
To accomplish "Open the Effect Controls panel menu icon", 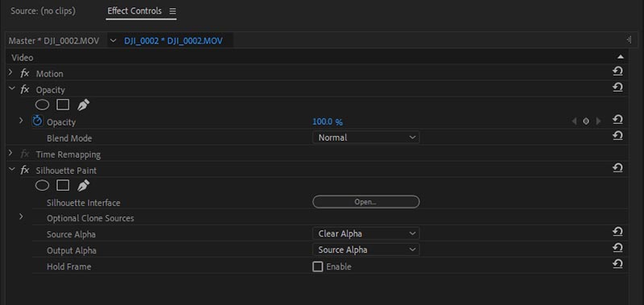I will click(172, 11).
